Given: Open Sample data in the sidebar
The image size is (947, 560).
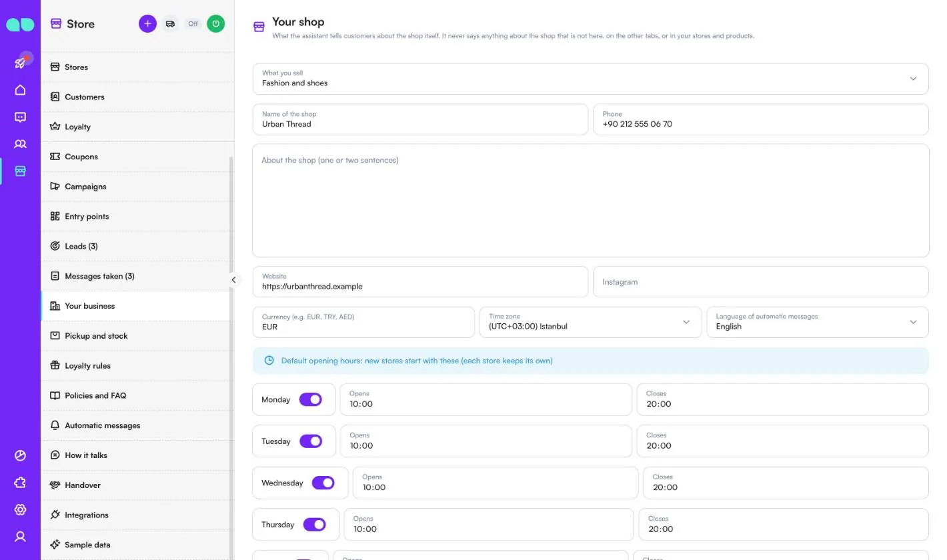Looking at the screenshot, I should click(137, 545).
